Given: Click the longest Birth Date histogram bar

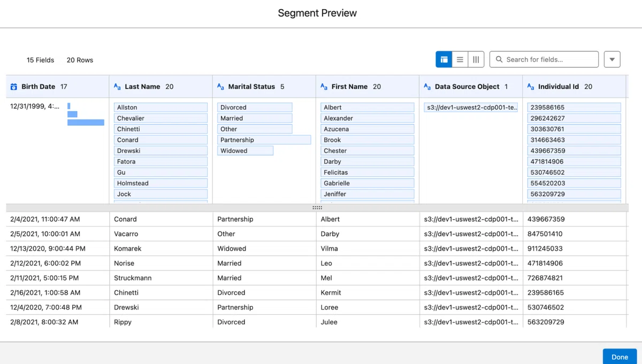Looking at the screenshot, I should coord(86,122).
